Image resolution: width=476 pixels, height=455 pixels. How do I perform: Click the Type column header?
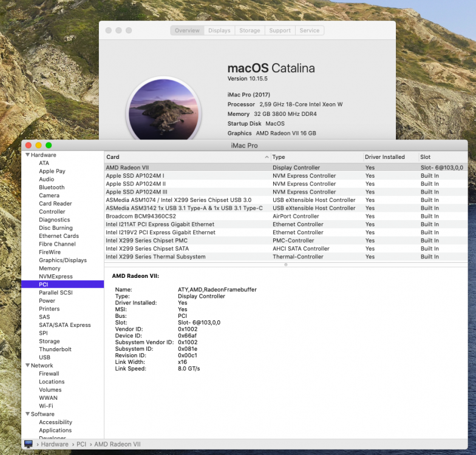point(317,157)
